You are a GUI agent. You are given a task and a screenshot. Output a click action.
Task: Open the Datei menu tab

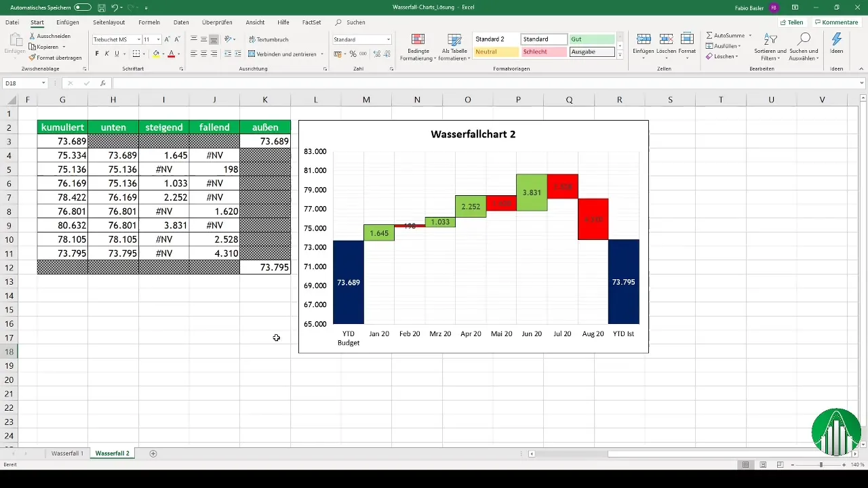tap(12, 22)
